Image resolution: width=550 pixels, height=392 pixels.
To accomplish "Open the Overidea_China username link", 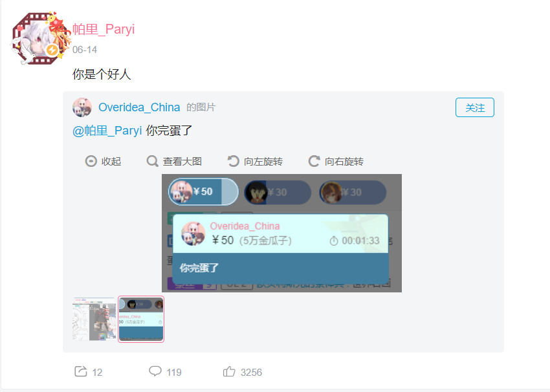I will tap(139, 107).
